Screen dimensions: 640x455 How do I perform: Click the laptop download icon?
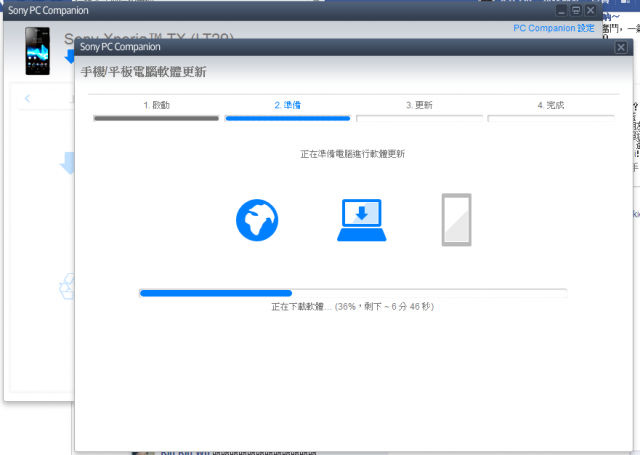pos(362,220)
